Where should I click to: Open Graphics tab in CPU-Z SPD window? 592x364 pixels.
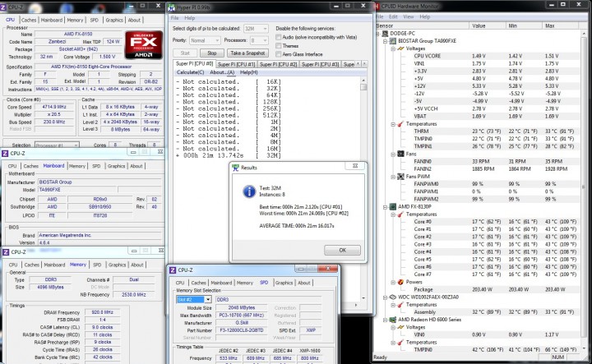pyautogui.click(x=284, y=283)
